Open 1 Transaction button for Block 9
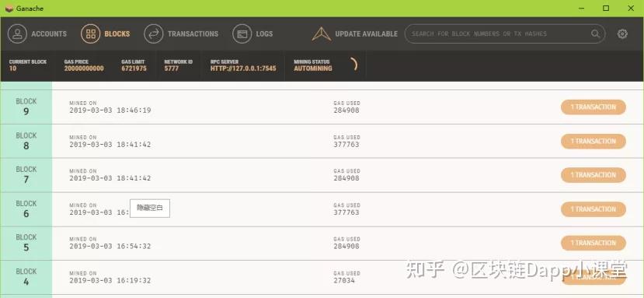644x298 pixels. tap(593, 107)
